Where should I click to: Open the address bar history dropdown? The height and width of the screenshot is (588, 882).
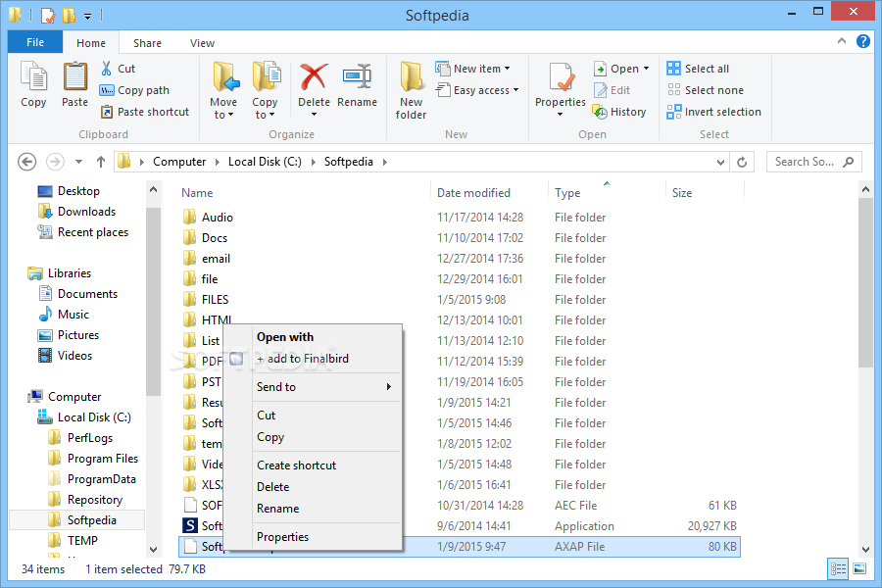(x=720, y=162)
